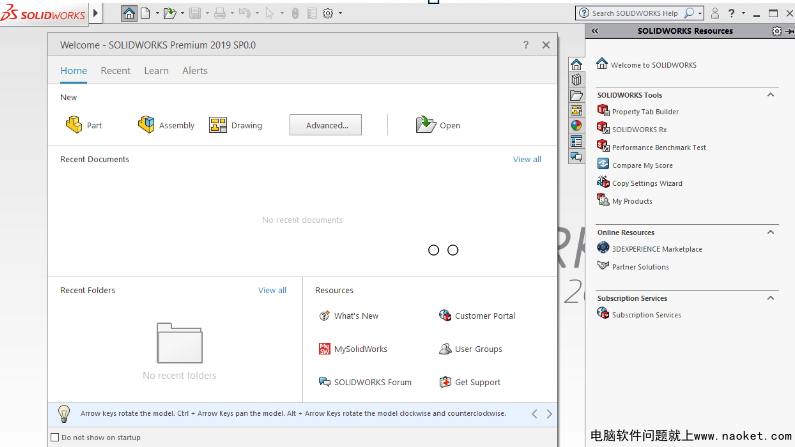Click the Search SOLIDWORKS Help field
The height and width of the screenshot is (447, 795).
(639, 13)
